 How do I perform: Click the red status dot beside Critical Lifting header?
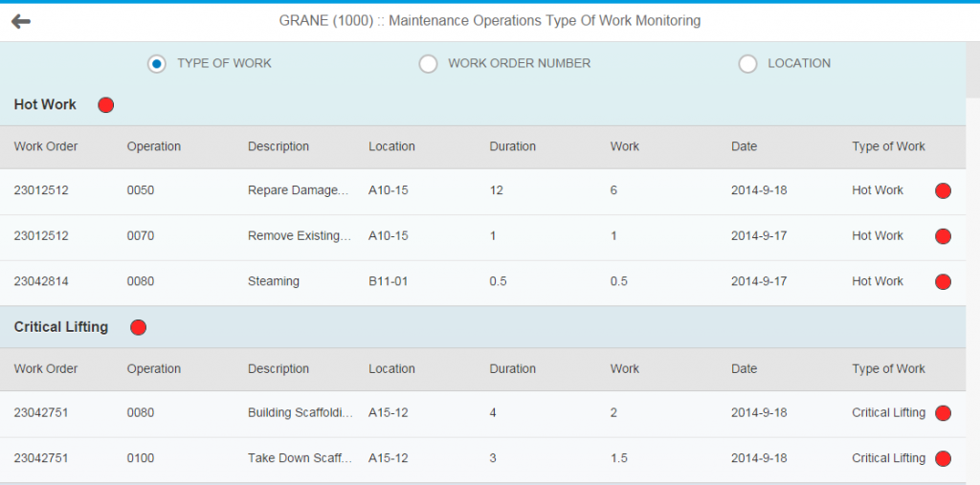(138, 327)
